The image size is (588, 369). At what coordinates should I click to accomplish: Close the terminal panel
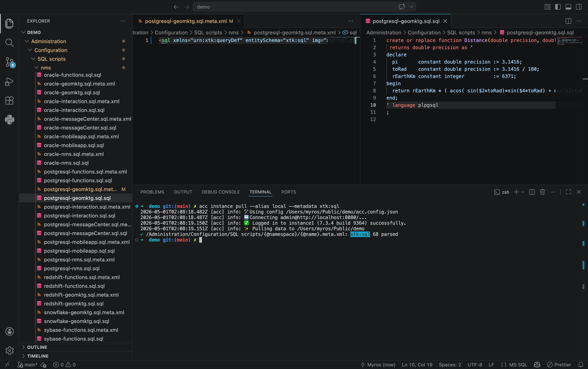pyautogui.click(x=579, y=192)
